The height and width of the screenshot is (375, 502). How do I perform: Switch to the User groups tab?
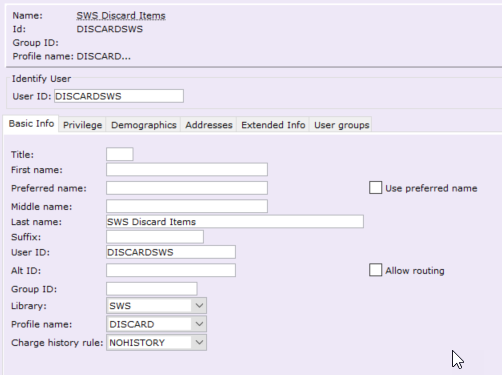click(341, 125)
